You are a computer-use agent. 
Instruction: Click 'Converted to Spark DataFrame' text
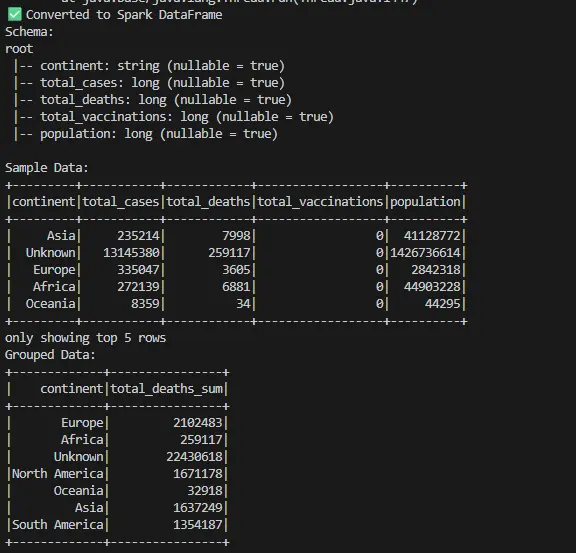[124, 15]
